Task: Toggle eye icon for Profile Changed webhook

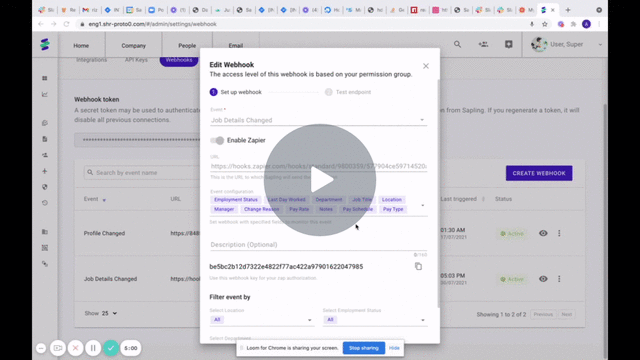Action: [543, 233]
